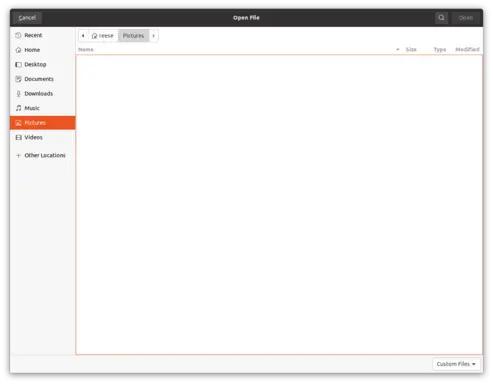This screenshot has height=384, width=493.
Task: Select Pictures in the sidebar
Action: click(43, 123)
